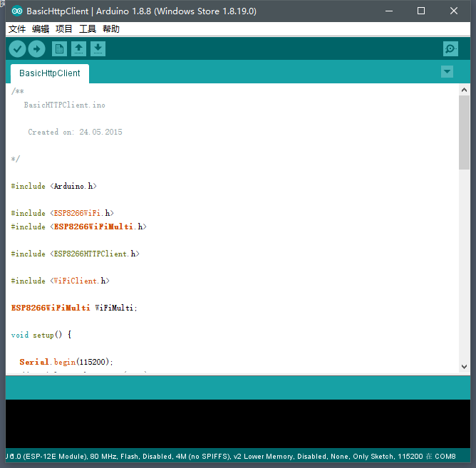
Task: Create a new sketch file
Action: (59, 49)
